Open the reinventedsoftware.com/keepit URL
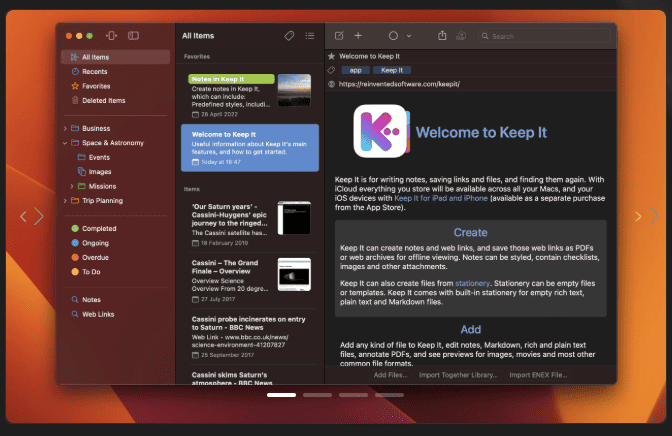 click(x=399, y=84)
